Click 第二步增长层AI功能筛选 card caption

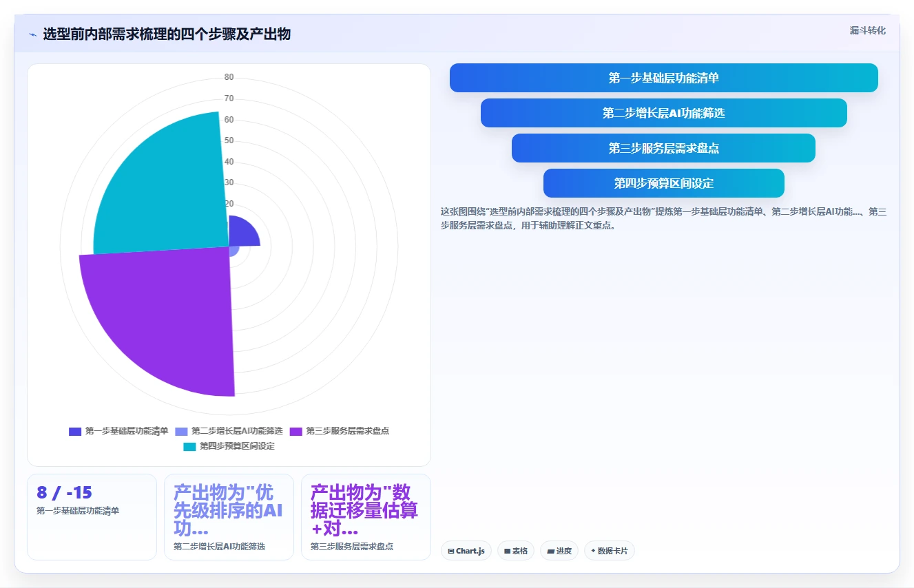[x=219, y=547]
